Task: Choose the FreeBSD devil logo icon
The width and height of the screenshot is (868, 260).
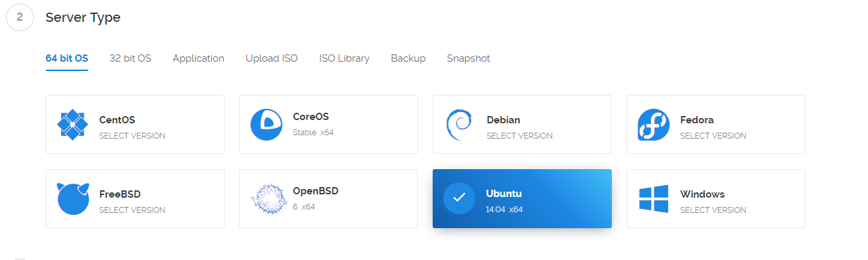Action: 73,198
